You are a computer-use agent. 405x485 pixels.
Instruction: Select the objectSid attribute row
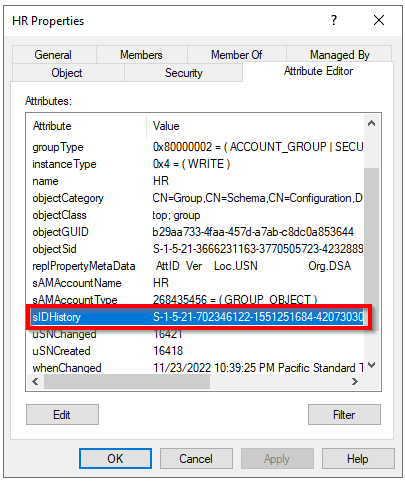[197, 249]
